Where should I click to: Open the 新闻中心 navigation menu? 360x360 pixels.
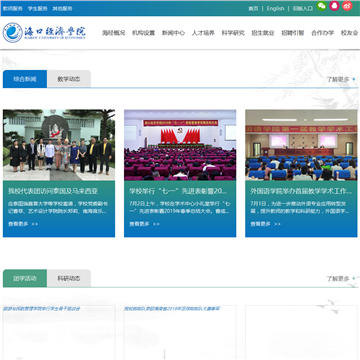tap(173, 33)
